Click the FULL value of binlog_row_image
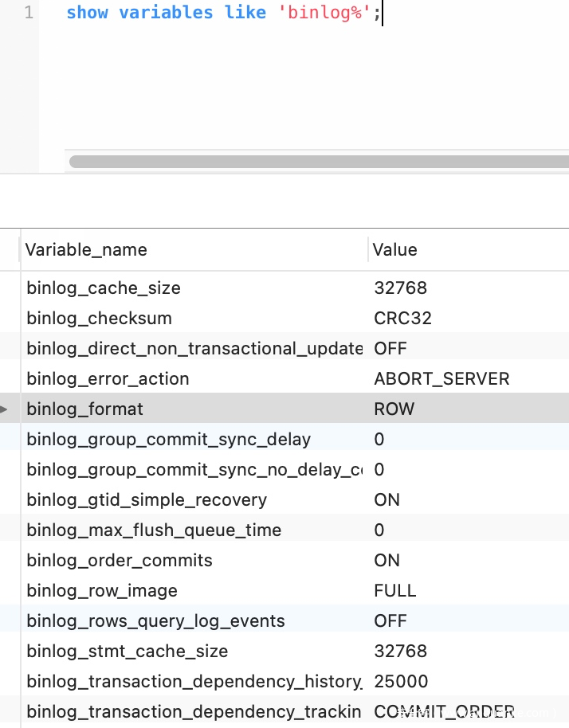 [x=395, y=590]
